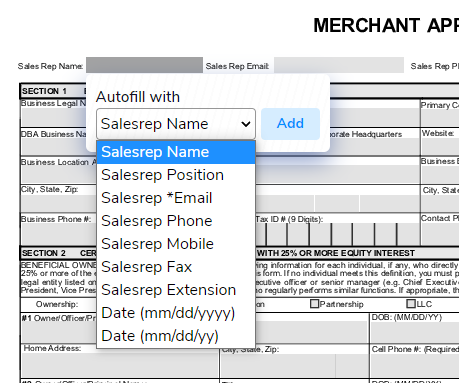The height and width of the screenshot is (383, 459).
Task: Click the Sales Rep Name field
Action: click(x=144, y=65)
